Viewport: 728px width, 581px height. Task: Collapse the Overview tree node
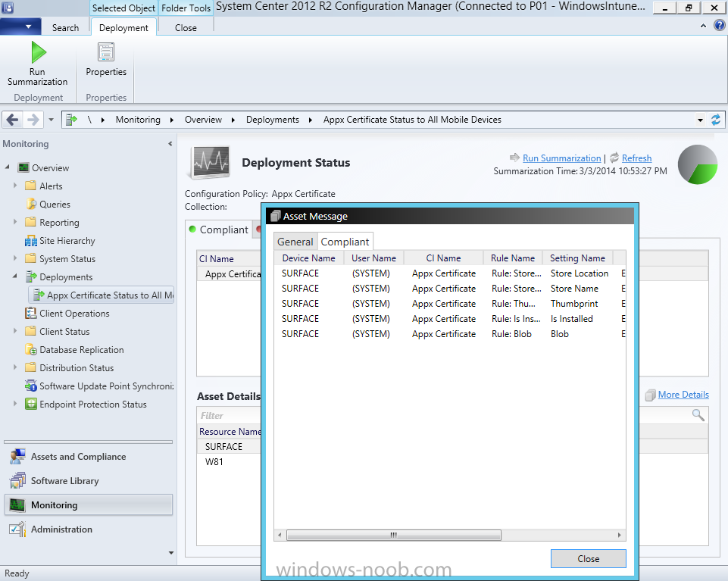click(8, 167)
